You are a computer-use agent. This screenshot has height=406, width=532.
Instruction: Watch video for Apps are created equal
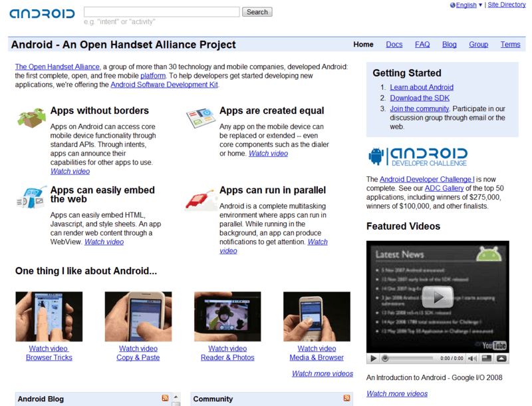(269, 154)
